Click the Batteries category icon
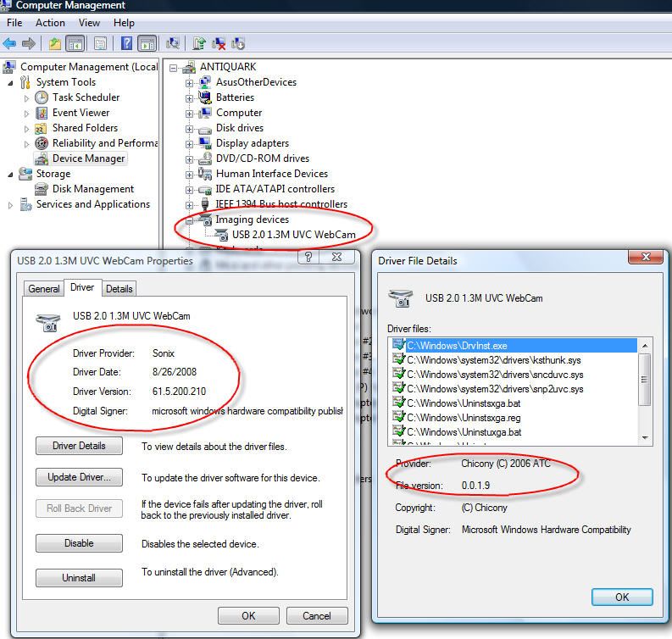The image size is (672, 639). tap(205, 97)
